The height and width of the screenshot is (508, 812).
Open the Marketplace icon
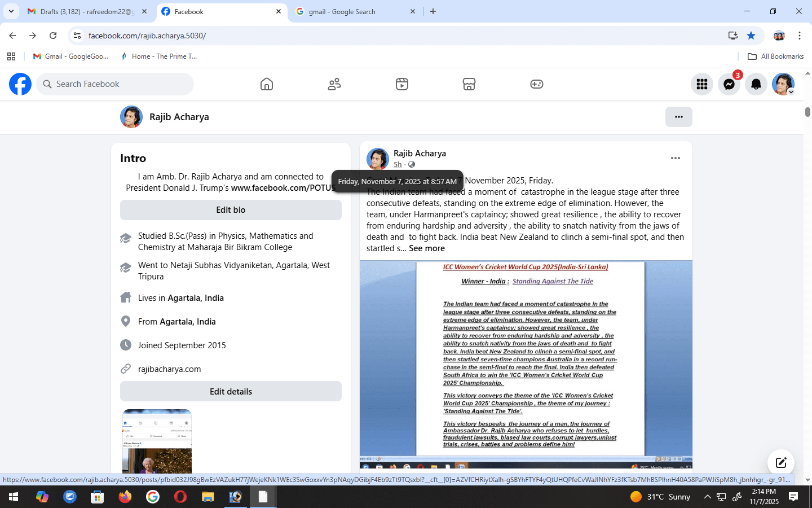point(469,84)
